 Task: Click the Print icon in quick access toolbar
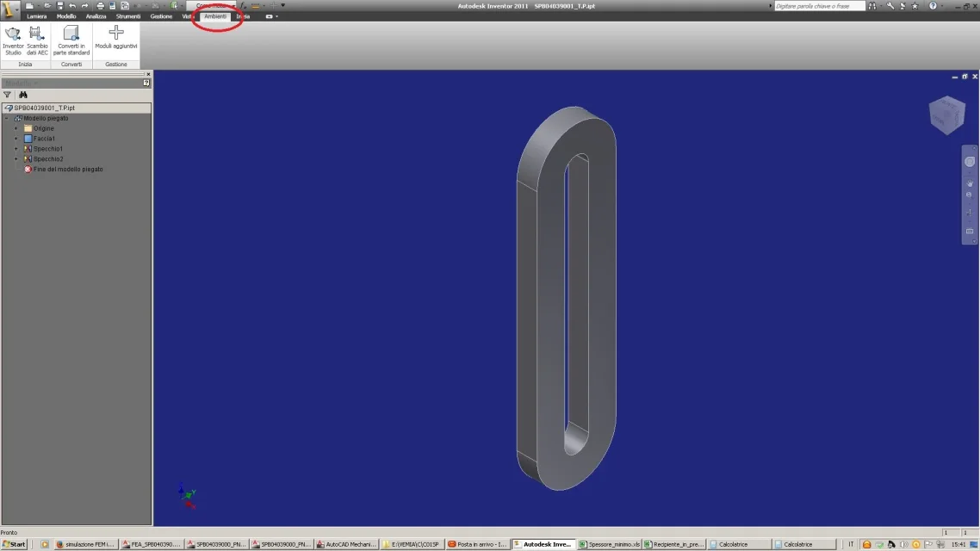[100, 6]
